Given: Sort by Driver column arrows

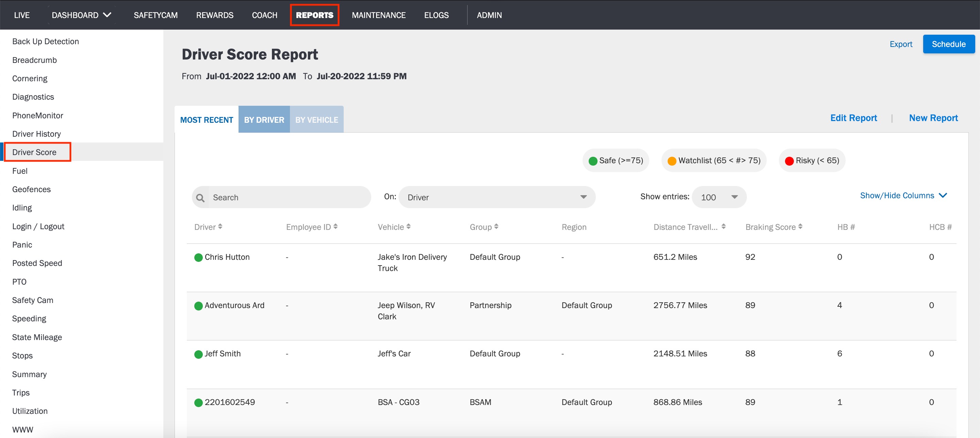Looking at the screenshot, I should [x=220, y=226].
